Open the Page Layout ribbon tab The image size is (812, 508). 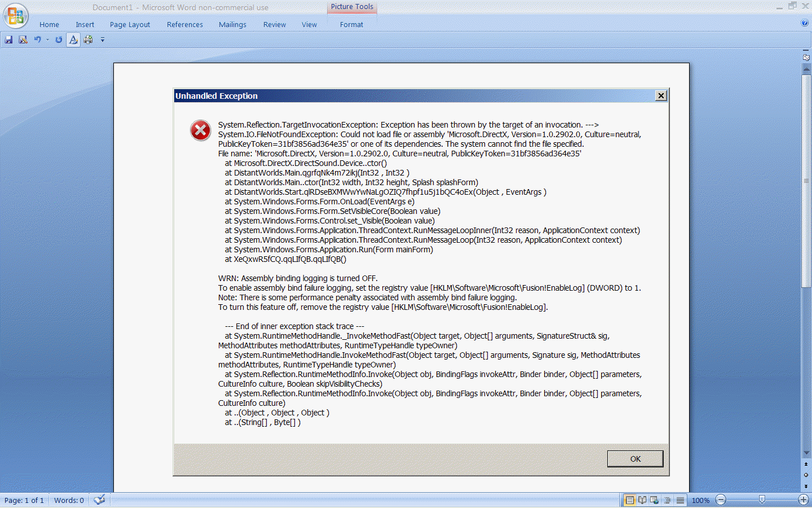[x=130, y=24]
